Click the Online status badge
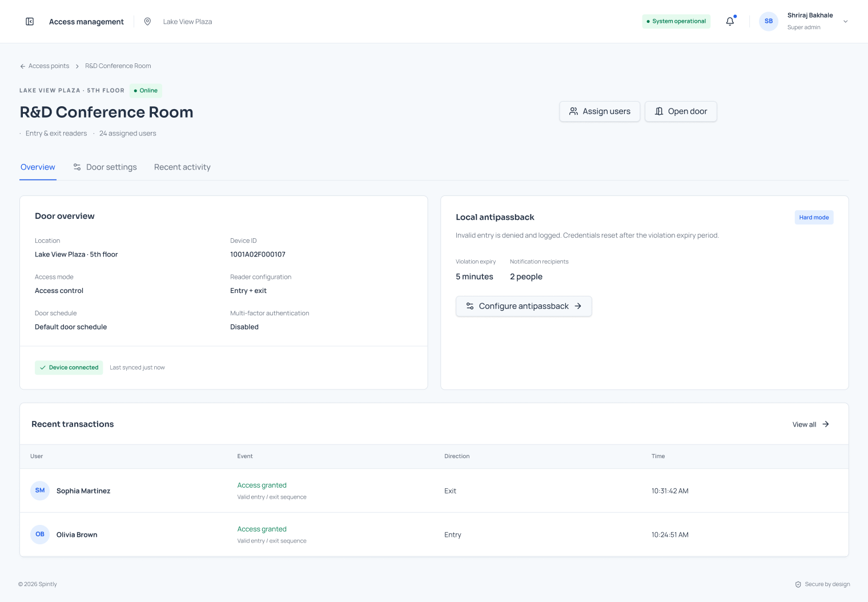The height and width of the screenshot is (602, 868). tap(146, 91)
